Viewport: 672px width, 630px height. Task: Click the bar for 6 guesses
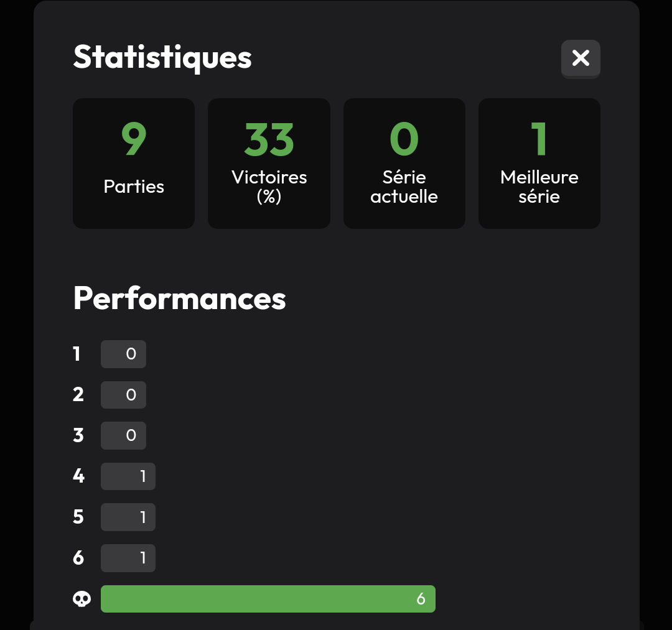point(128,558)
